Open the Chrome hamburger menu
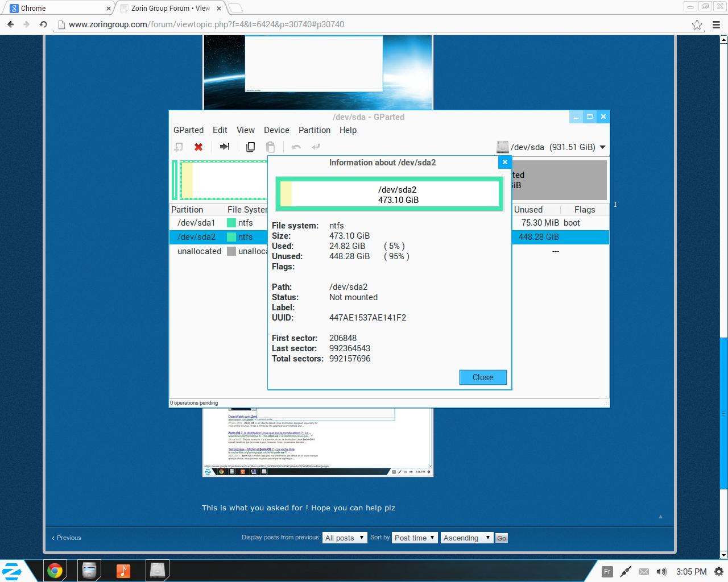 715,24
